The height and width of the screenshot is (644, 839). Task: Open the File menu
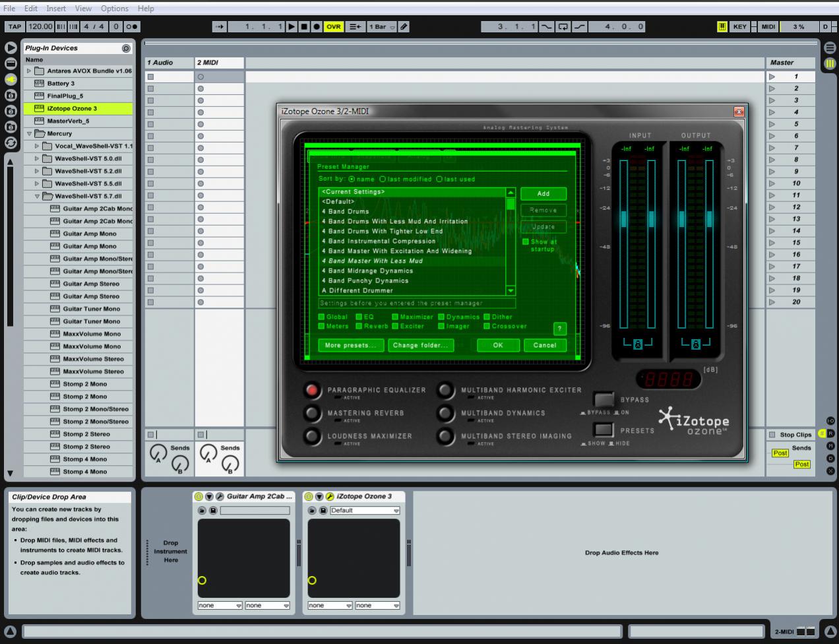tap(9, 9)
